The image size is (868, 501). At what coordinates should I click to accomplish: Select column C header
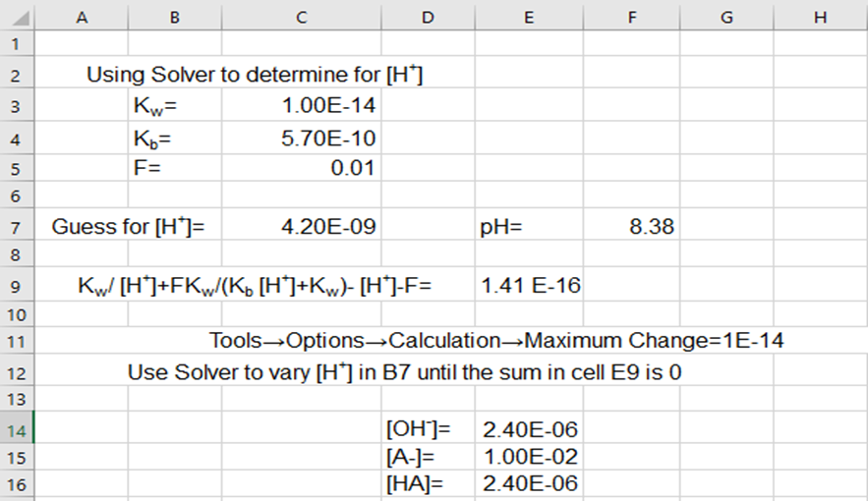click(x=301, y=17)
